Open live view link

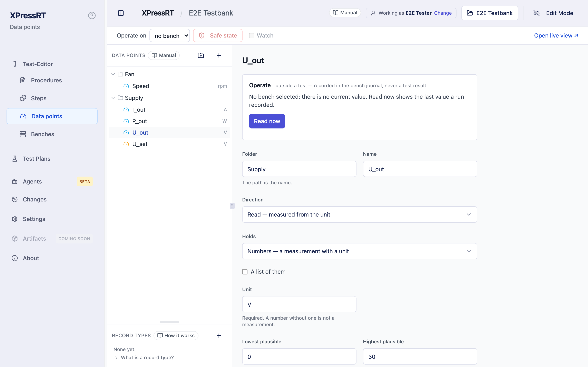[556, 36]
